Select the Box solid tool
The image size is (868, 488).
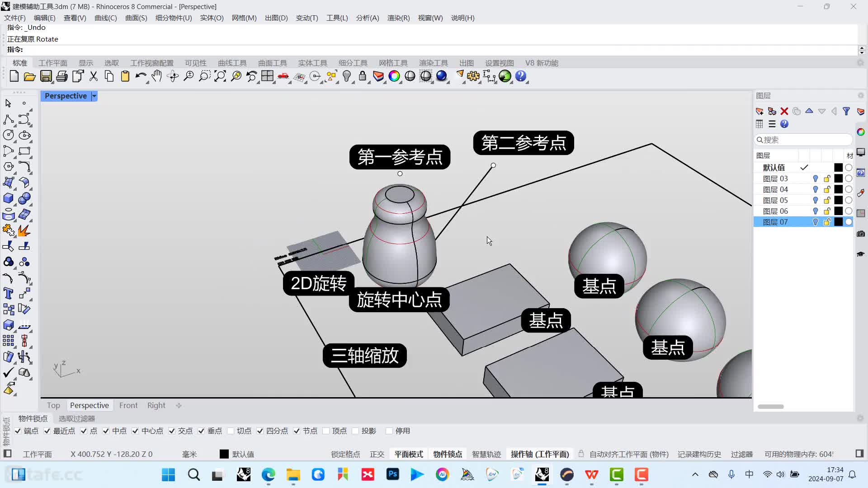tap(8, 198)
